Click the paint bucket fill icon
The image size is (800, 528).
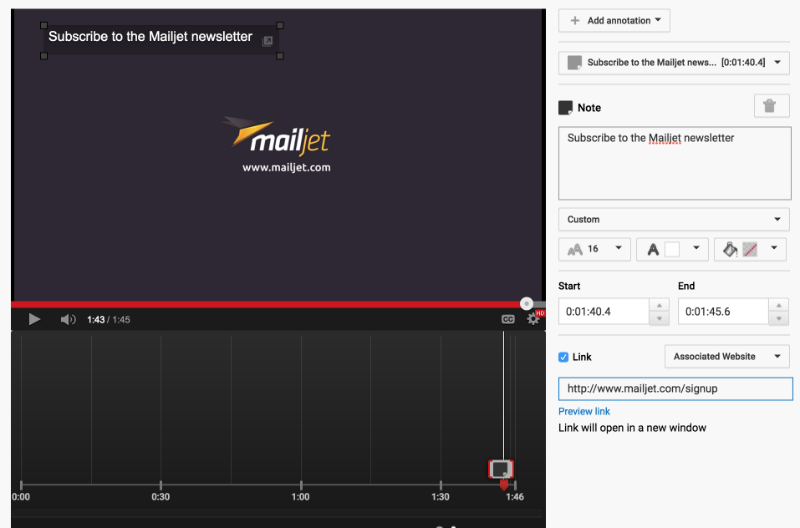point(730,249)
